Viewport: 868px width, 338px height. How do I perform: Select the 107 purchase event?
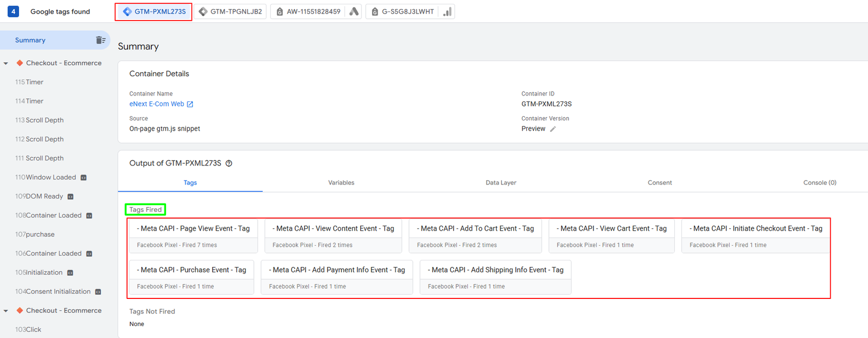pos(35,234)
